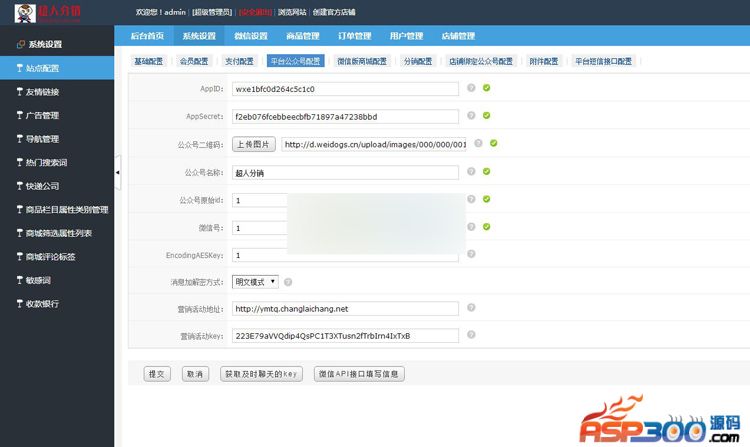Click help icon beside 公众号名称 field
The width and height of the screenshot is (750, 447).
(471, 172)
